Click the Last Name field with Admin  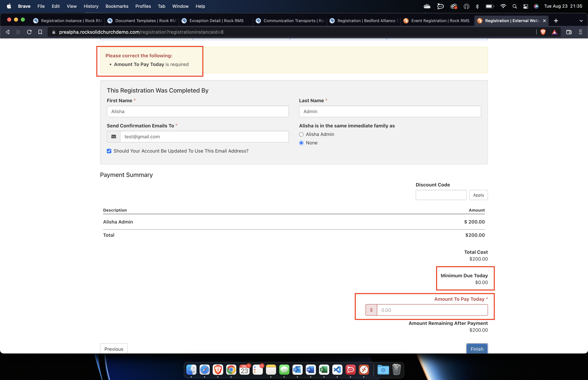click(390, 112)
